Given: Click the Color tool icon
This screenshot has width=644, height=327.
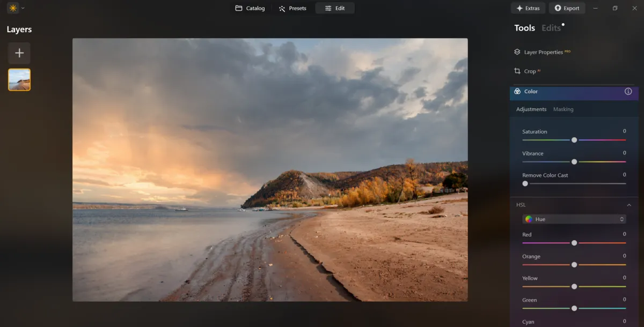Looking at the screenshot, I should [x=517, y=91].
